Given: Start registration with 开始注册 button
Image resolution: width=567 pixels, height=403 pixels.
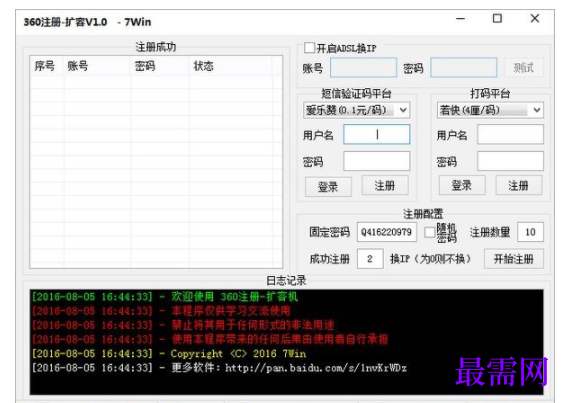Looking at the screenshot, I should coord(513,259).
